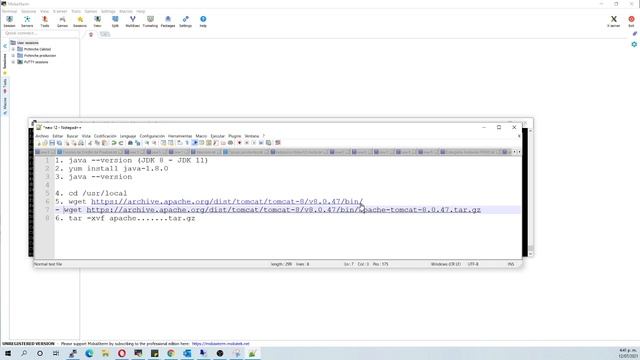Click the Find binoculars icon in Notepad++
Viewport: 640px width, 360px height.
130,143
